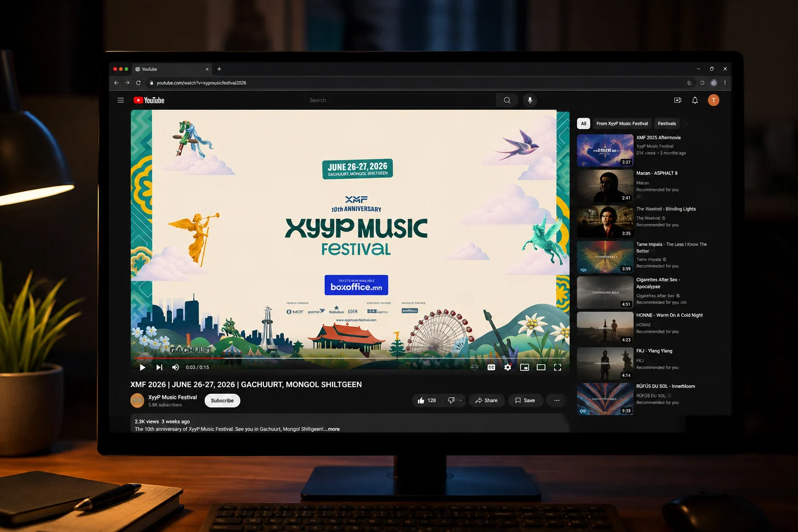Select the All filter chip
Screen dimensions: 798x532
tap(583, 124)
